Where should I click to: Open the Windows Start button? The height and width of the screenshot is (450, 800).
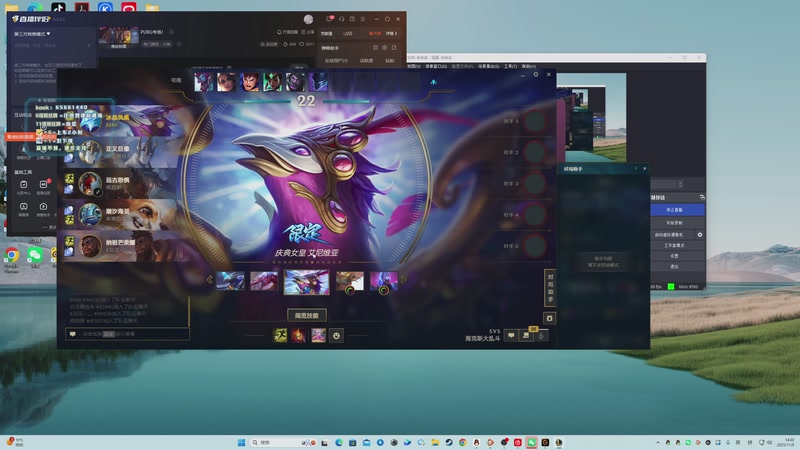241,442
